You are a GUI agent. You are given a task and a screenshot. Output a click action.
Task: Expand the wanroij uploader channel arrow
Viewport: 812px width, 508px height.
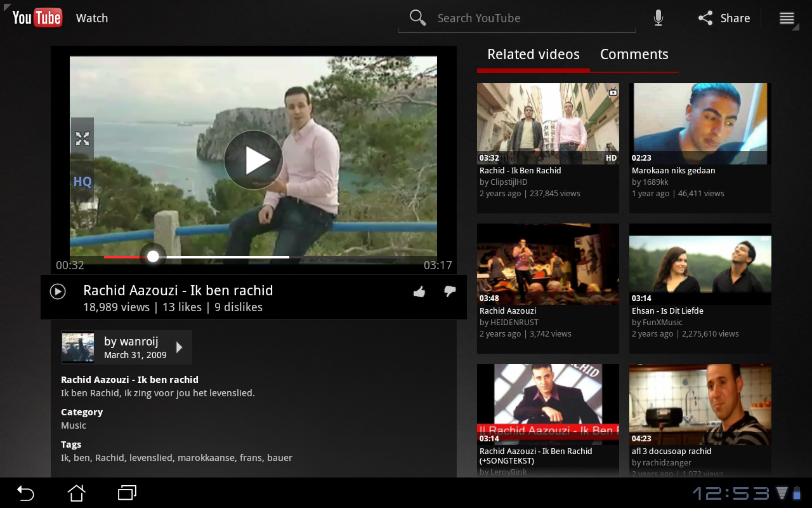click(179, 347)
